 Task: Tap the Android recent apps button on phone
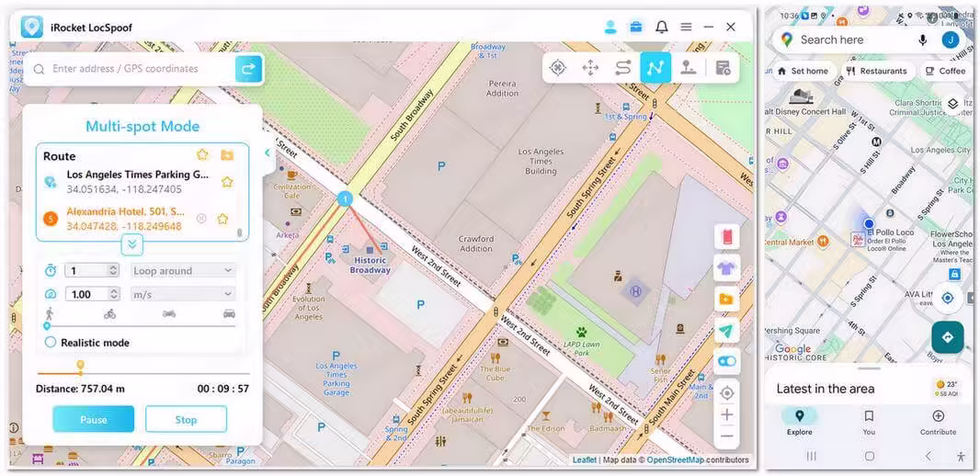coord(811,456)
